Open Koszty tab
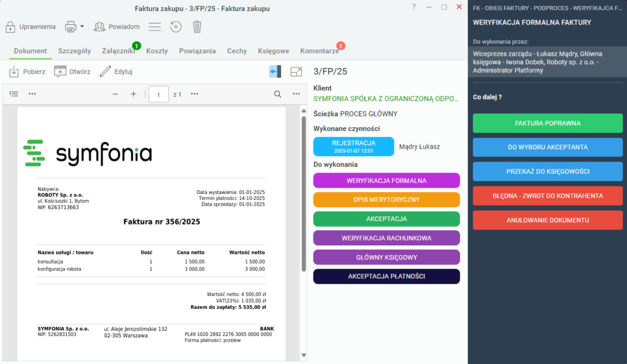Viewport: 627px width, 364px height. [157, 51]
